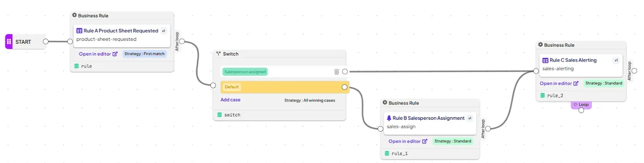Open Rule A Product Sheet in editor

tap(98, 54)
